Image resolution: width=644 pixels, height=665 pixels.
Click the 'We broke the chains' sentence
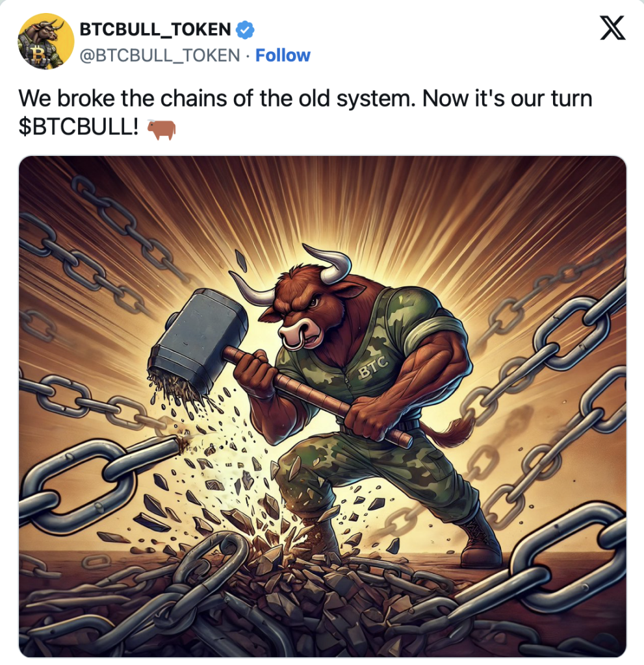coord(218,99)
